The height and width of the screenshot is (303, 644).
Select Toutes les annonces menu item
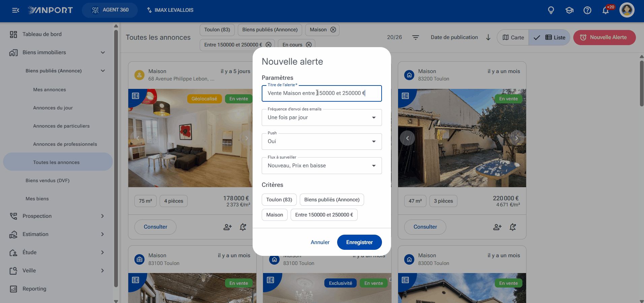58,162
